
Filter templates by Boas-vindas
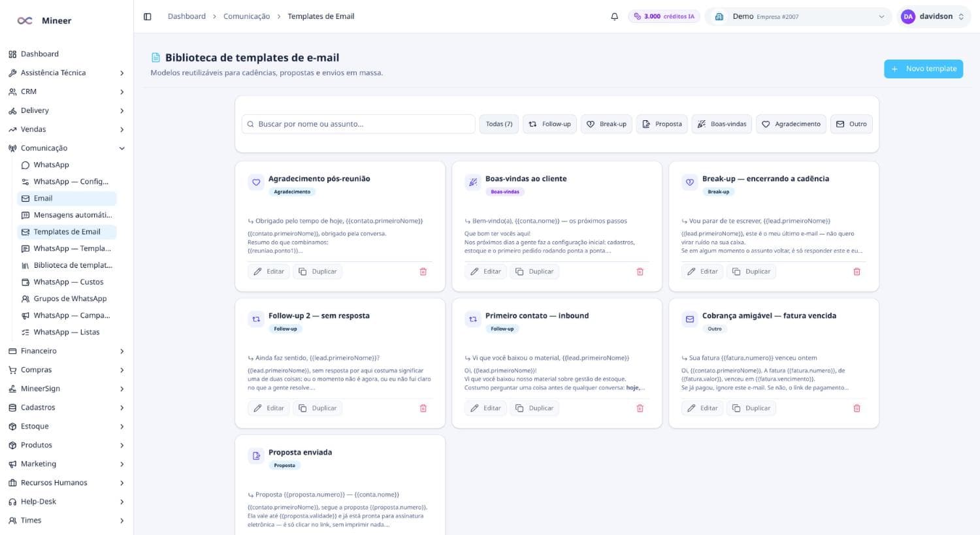[x=722, y=124]
